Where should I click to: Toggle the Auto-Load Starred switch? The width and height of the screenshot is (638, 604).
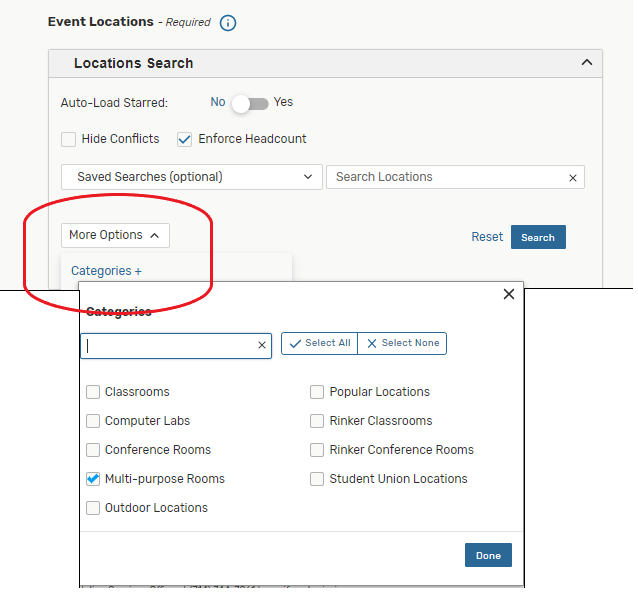coord(249,103)
